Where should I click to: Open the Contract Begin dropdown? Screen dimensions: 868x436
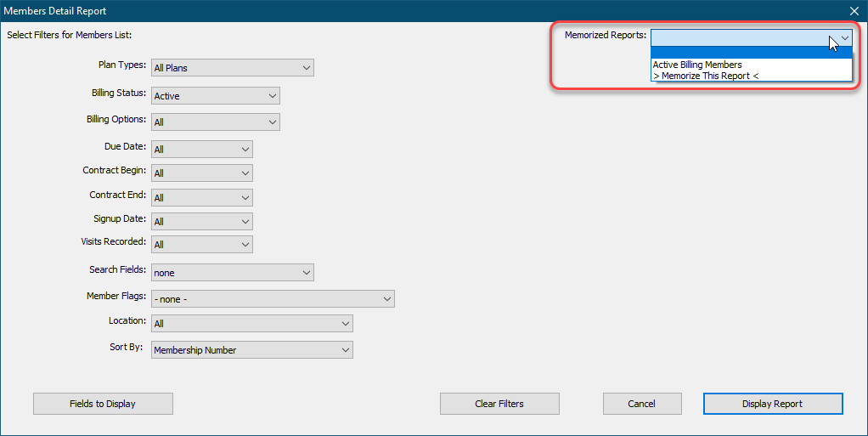(x=201, y=173)
